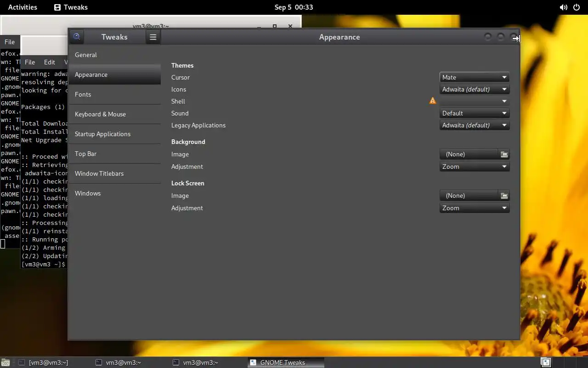
Task: Select Keyboard & Mouse in the sidebar
Action: click(114, 114)
